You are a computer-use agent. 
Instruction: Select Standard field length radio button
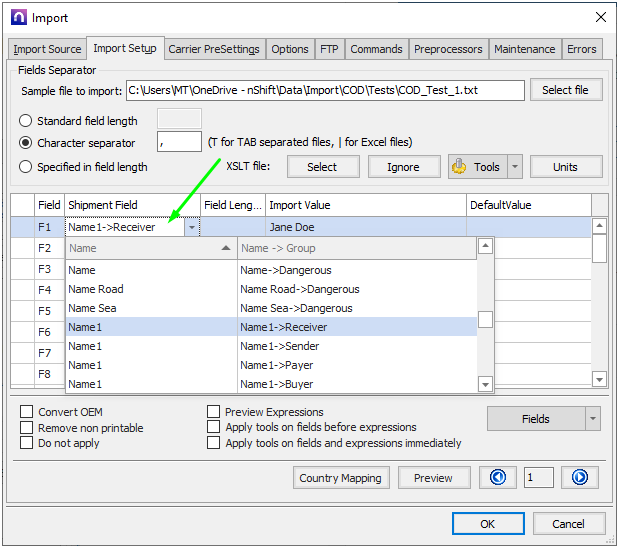point(26,121)
